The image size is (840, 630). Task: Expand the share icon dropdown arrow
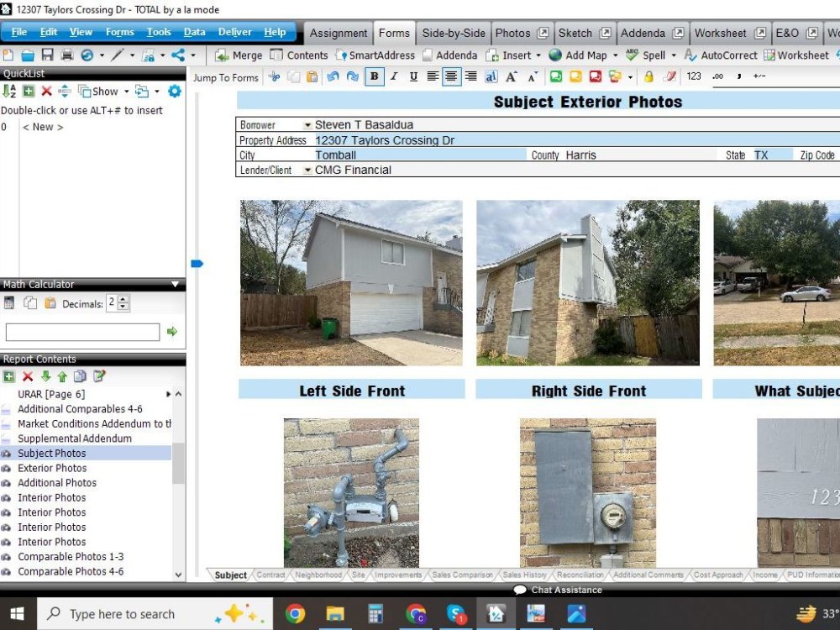pyautogui.click(x=193, y=55)
